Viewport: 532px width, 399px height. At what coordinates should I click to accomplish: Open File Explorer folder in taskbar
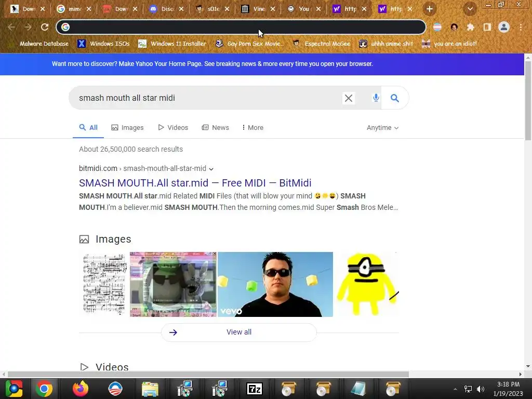pyautogui.click(x=150, y=389)
